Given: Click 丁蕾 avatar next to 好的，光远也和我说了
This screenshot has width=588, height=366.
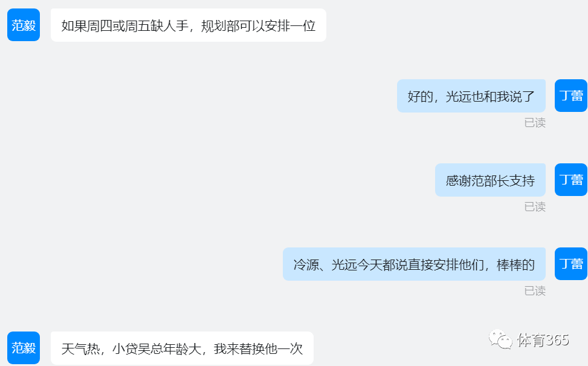Looking at the screenshot, I should pyautogui.click(x=570, y=96).
